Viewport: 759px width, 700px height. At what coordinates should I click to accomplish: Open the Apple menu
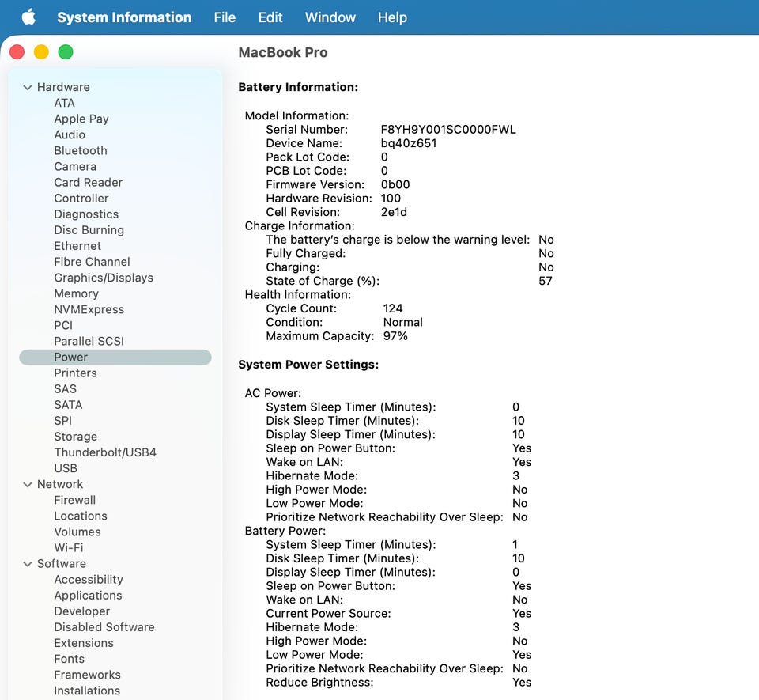28,17
